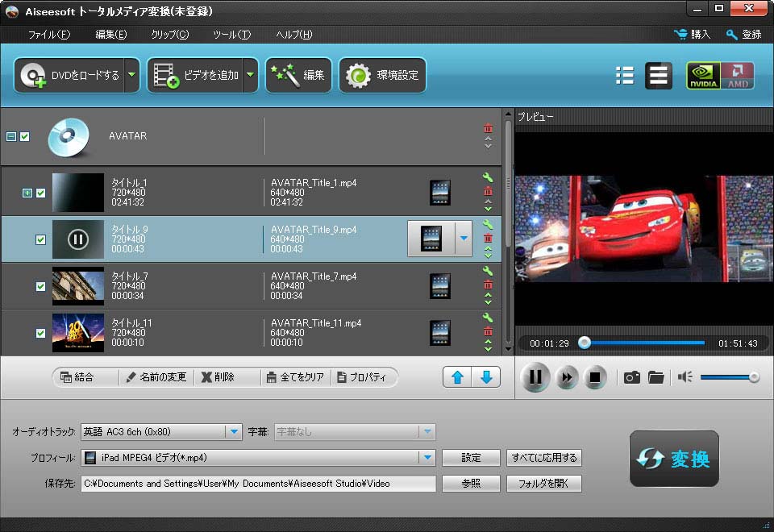Click the 保存先 path field

[x=258, y=484]
